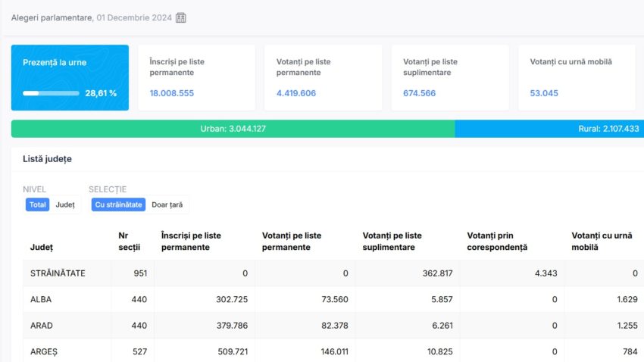Image resolution: width=644 pixels, height=362 pixels.
Task: Sort by the Nr secții column header
Action: click(x=129, y=242)
